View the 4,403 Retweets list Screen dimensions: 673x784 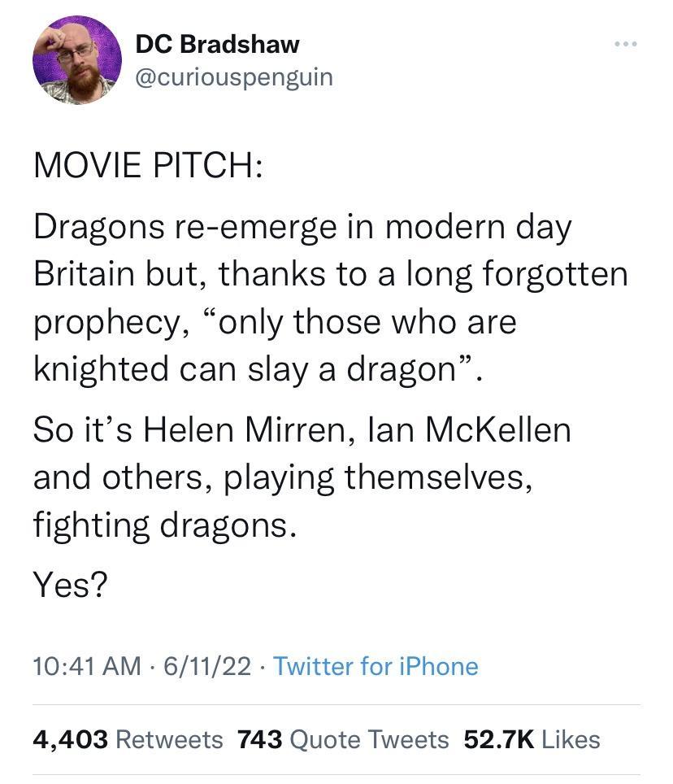(128, 739)
